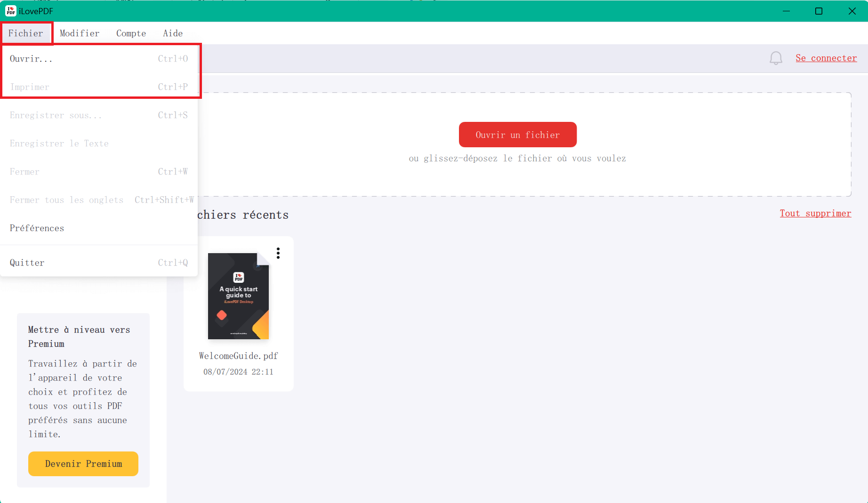Open WelcomeGuide.pdf three-dot options menu

[x=278, y=253]
